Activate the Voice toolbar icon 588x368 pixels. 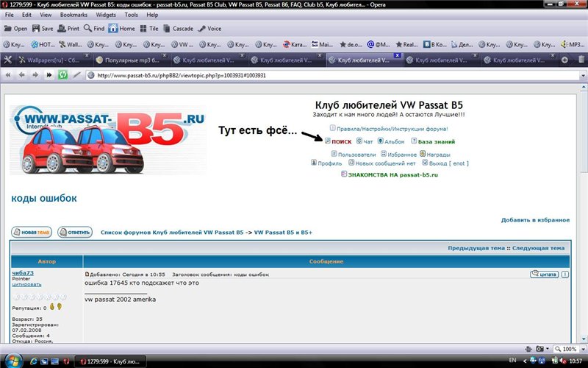209,29
